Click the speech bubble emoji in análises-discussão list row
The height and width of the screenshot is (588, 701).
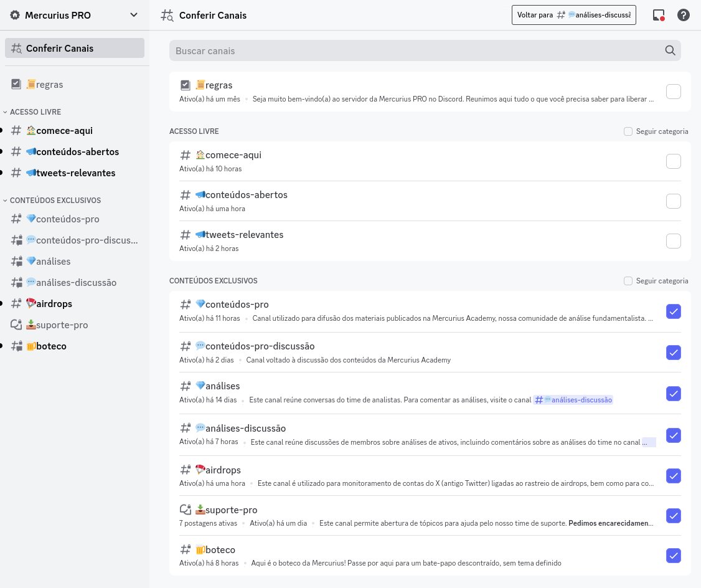click(x=200, y=428)
